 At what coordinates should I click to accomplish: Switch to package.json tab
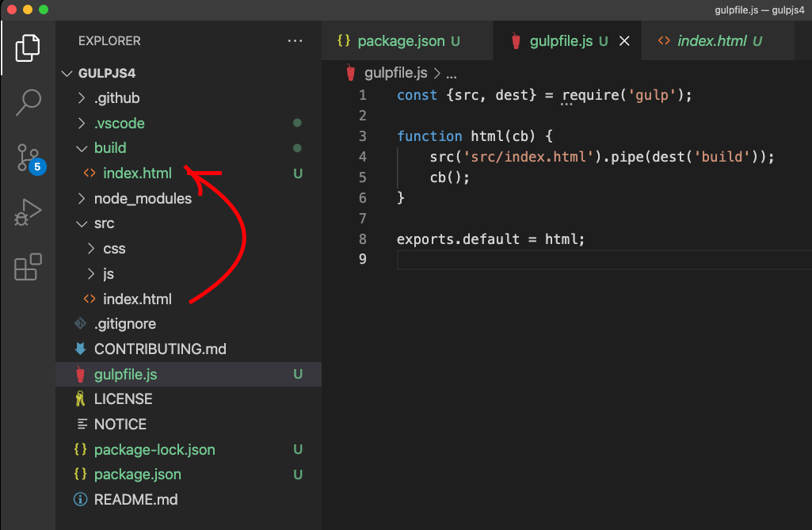click(x=407, y=41)
